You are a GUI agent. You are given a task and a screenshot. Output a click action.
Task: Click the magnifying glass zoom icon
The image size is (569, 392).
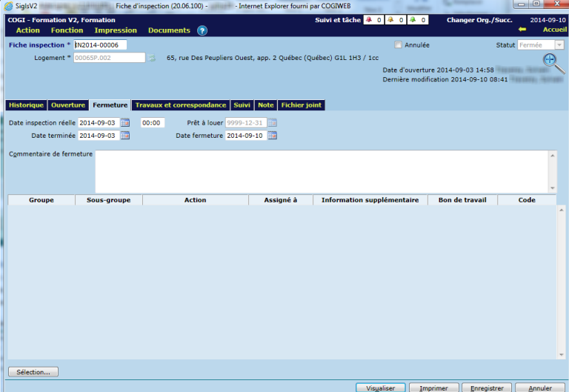(553, 64)
